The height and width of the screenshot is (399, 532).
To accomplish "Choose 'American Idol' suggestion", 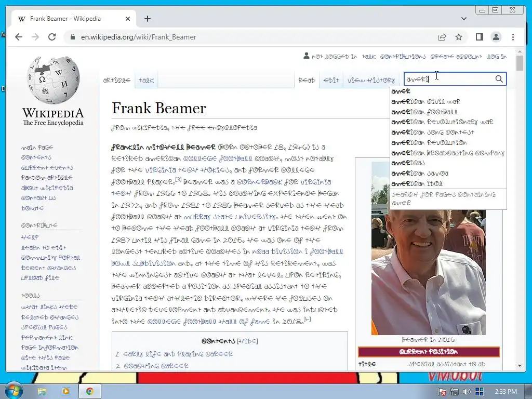I will coord(448,184).
